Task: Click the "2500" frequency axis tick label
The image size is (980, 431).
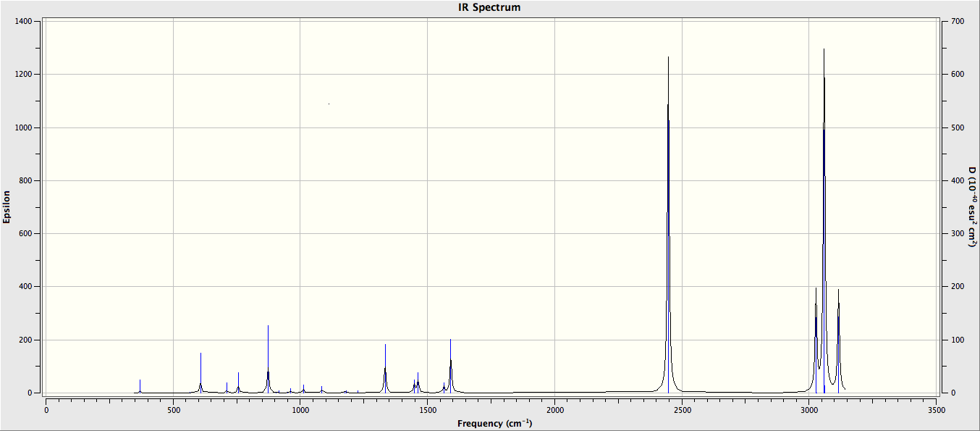Action: (x=682, y=410)
